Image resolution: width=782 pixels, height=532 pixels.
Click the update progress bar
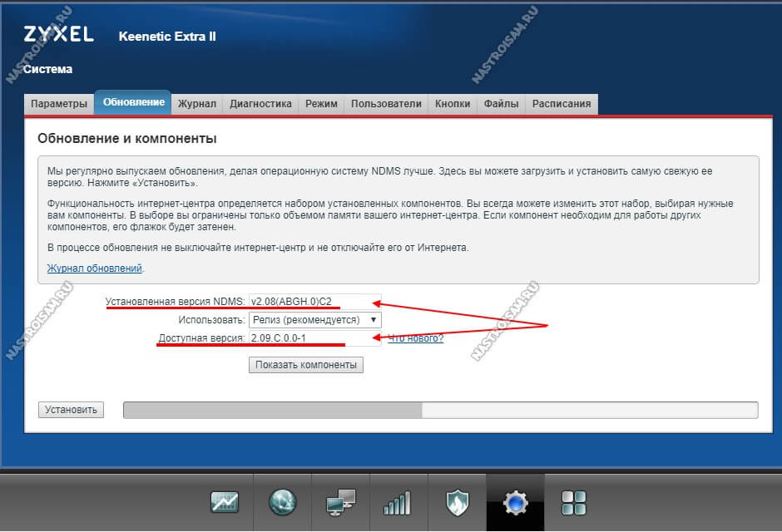coord(440,410)
